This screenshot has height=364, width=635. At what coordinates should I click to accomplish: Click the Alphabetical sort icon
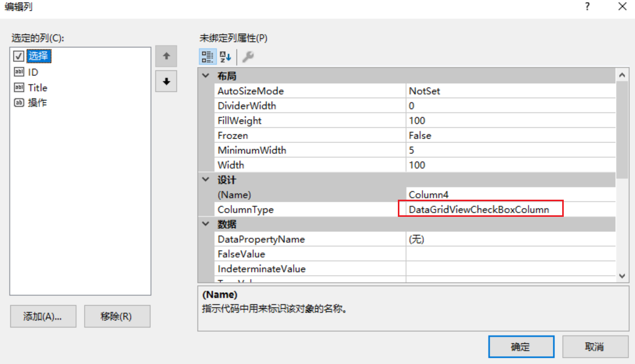click(x=225, y=56)
